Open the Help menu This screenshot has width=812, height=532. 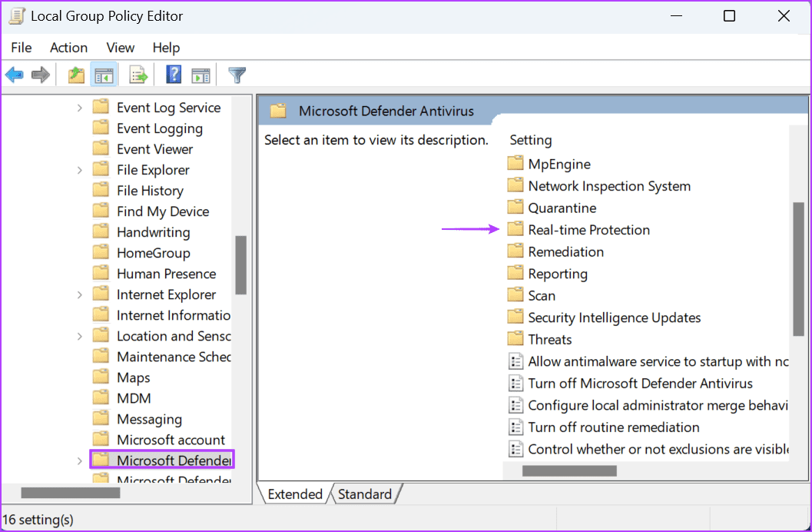[x=166, y=48]
